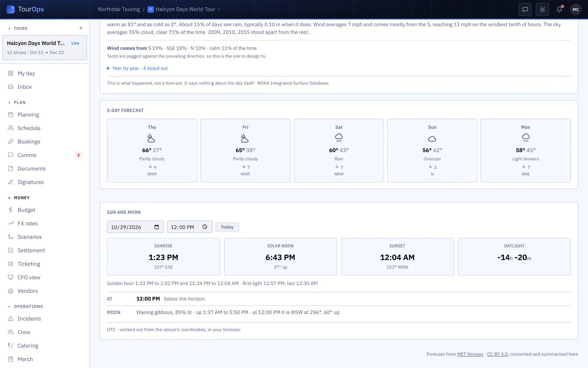
Task: Collapse the PLAN section
Action: point(17,102)
